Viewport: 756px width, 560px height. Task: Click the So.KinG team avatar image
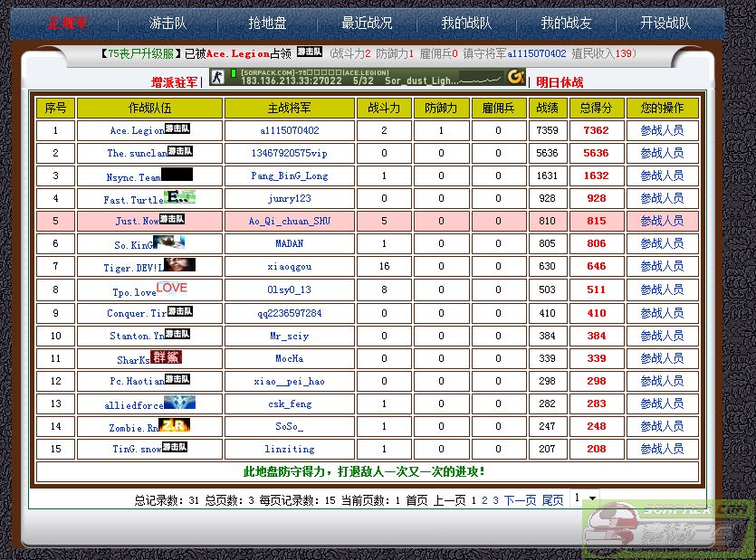pos(169,242)
